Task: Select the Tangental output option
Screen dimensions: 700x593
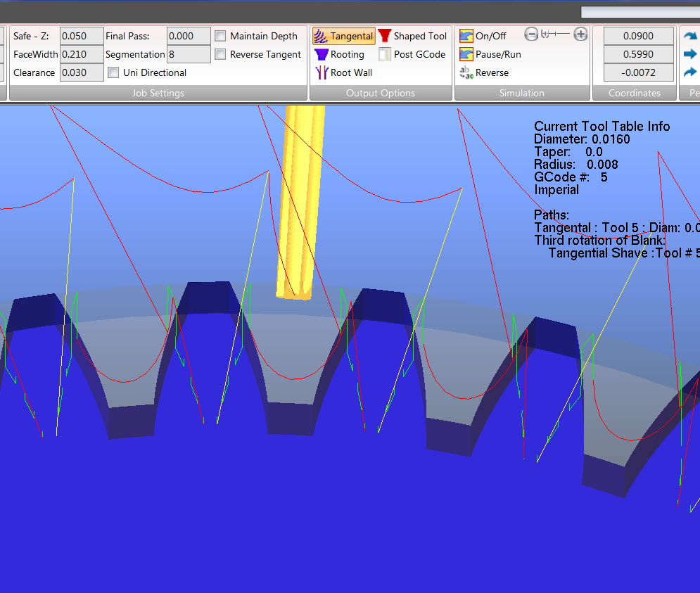Action: 344,36
